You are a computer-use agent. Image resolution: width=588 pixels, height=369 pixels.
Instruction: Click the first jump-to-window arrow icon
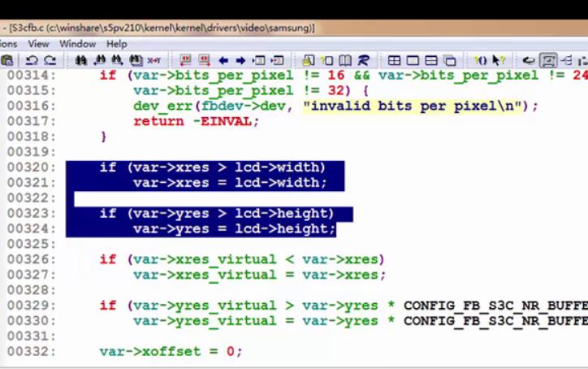point(259,60)
